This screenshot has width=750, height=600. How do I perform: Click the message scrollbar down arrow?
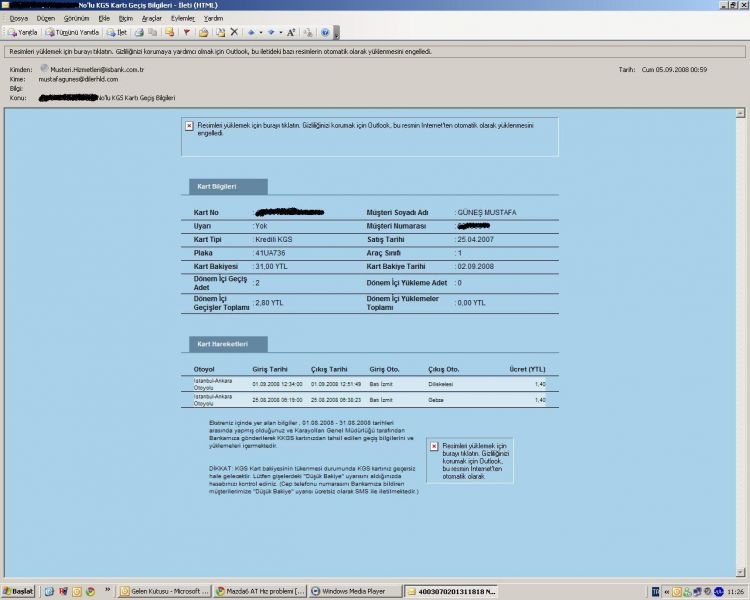click(x=740, y=572)
